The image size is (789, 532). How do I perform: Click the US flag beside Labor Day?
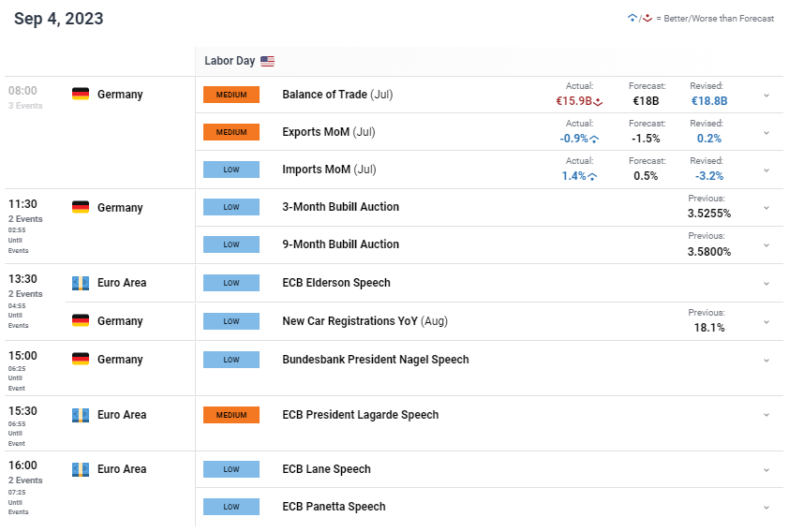click(x=267, y=61)
